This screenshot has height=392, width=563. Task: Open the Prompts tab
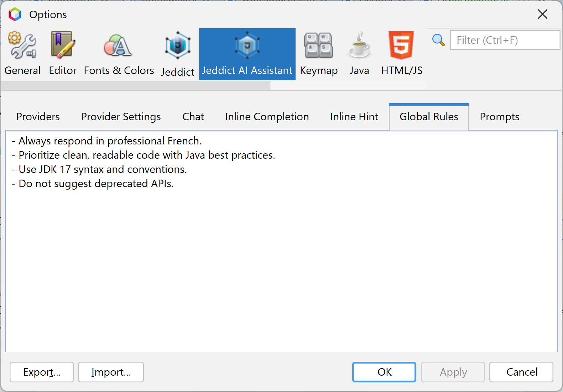(x=499, y=117)
